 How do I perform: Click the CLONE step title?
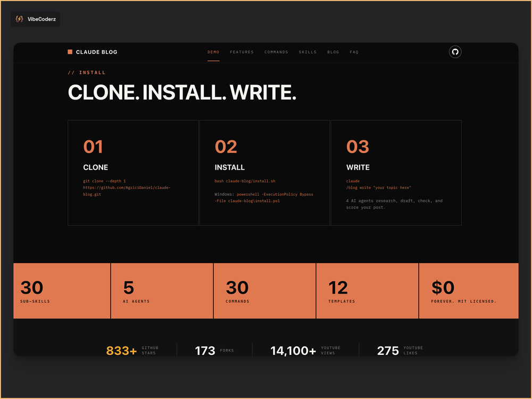click(x=95, y=167)
